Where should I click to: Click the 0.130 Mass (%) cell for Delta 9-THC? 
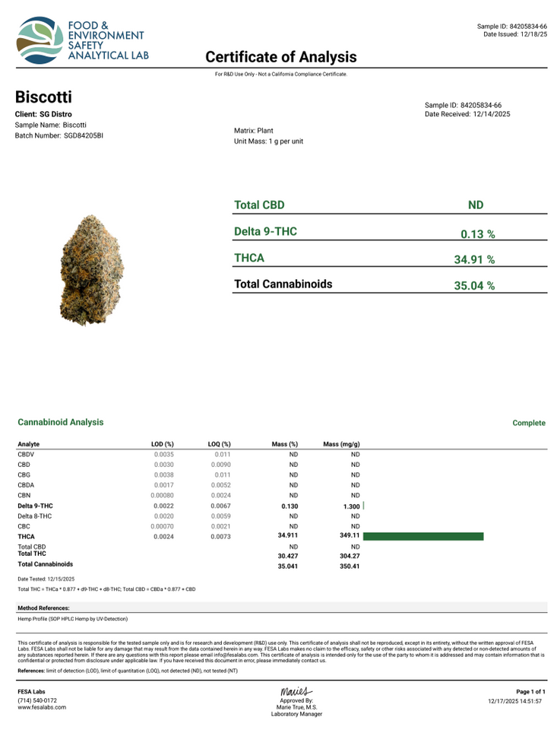[x=289, y=506]
